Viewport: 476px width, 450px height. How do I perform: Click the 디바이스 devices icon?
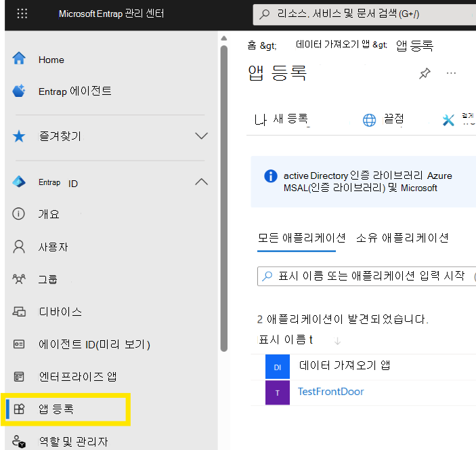pos(19,312)
